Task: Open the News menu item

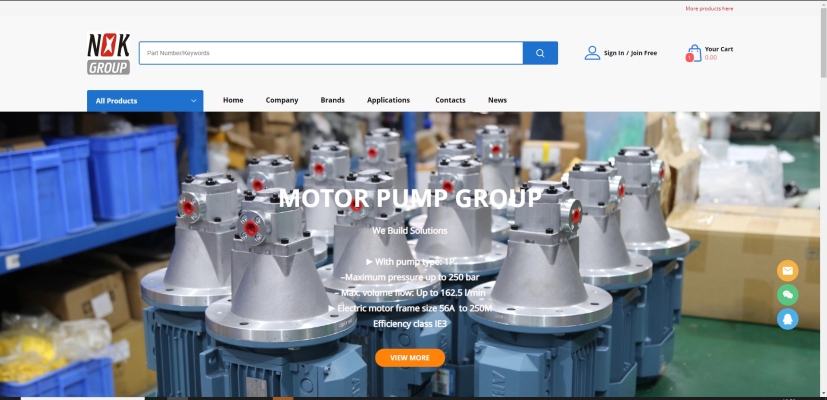Action: click(x=497, y=100)
